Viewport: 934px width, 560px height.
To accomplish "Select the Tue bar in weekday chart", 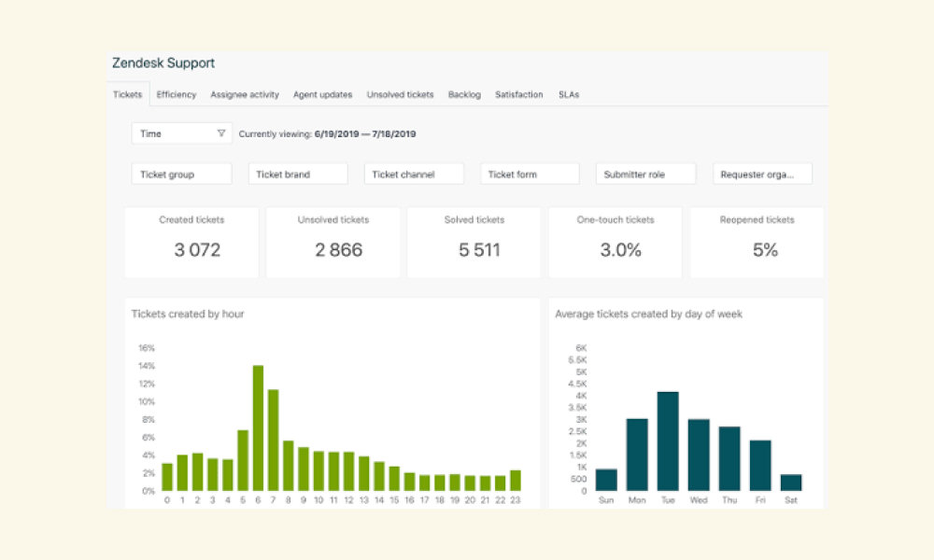I will 668,441.
